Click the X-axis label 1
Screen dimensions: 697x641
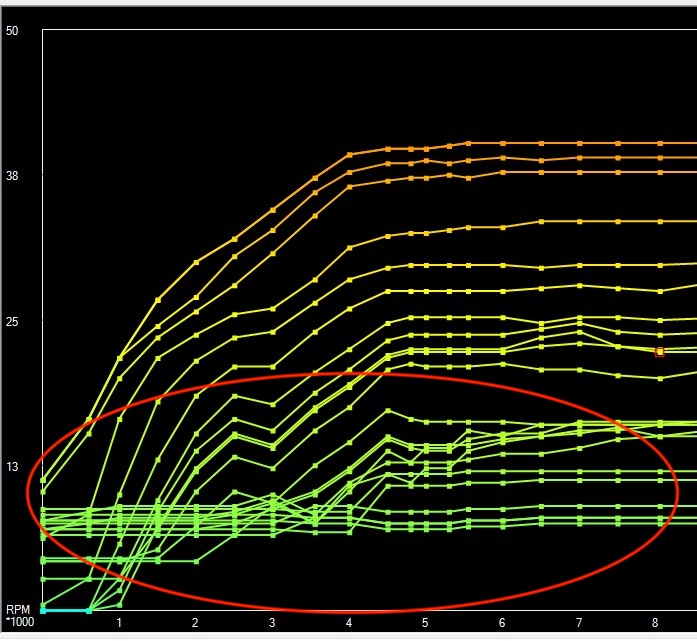tap(119, 623)
